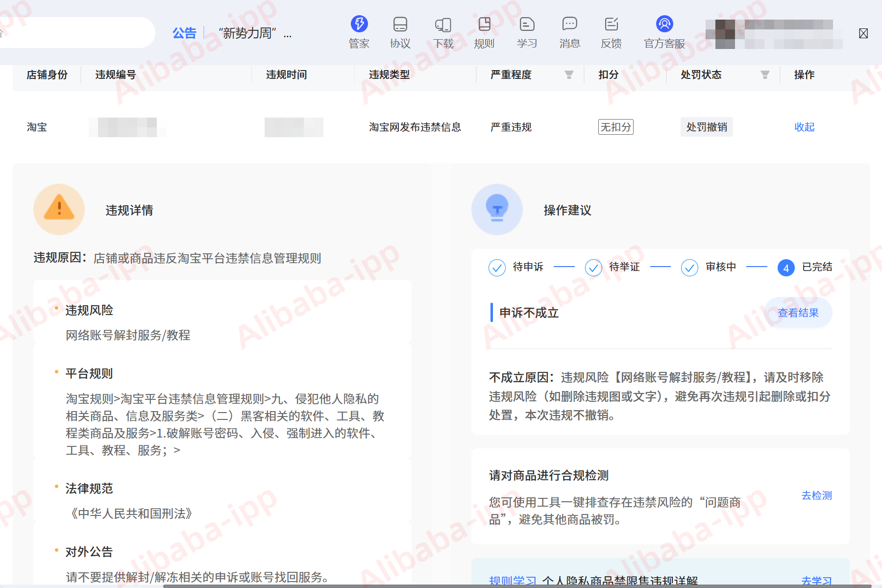Viewport: 882px width, 588px height.
Task: Click the 申诉不成立 heading
Action: [x=529, y=313]
